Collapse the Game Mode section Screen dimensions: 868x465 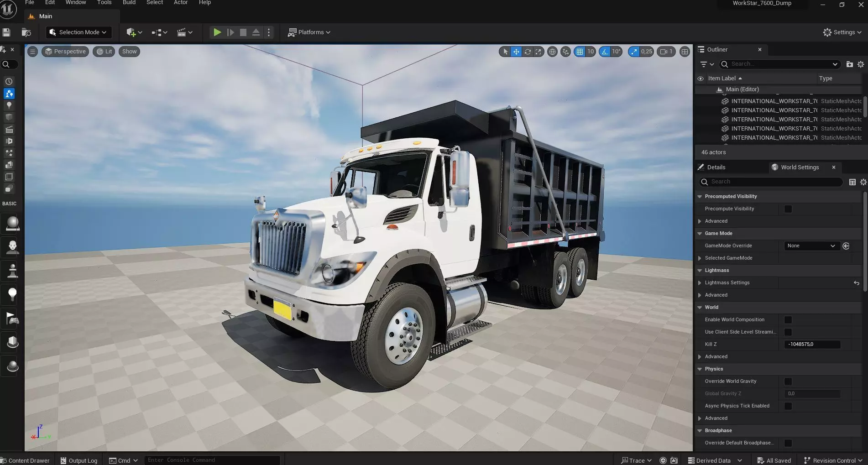tap(700, 234)
